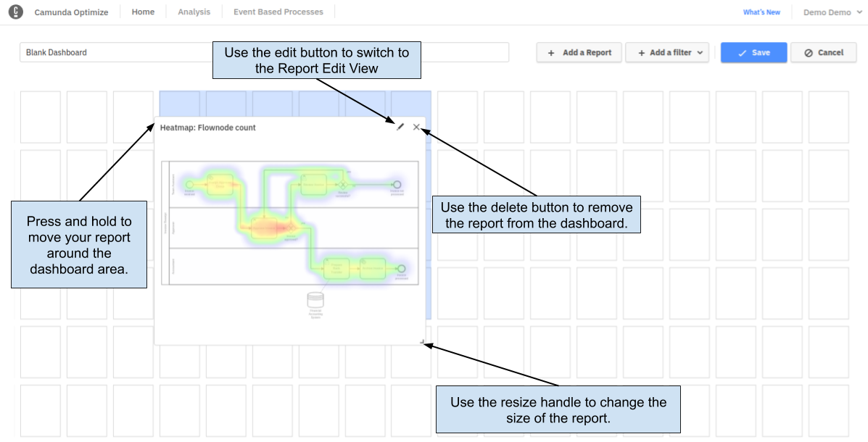Open the Add a filter dropdown

(669, 52)
